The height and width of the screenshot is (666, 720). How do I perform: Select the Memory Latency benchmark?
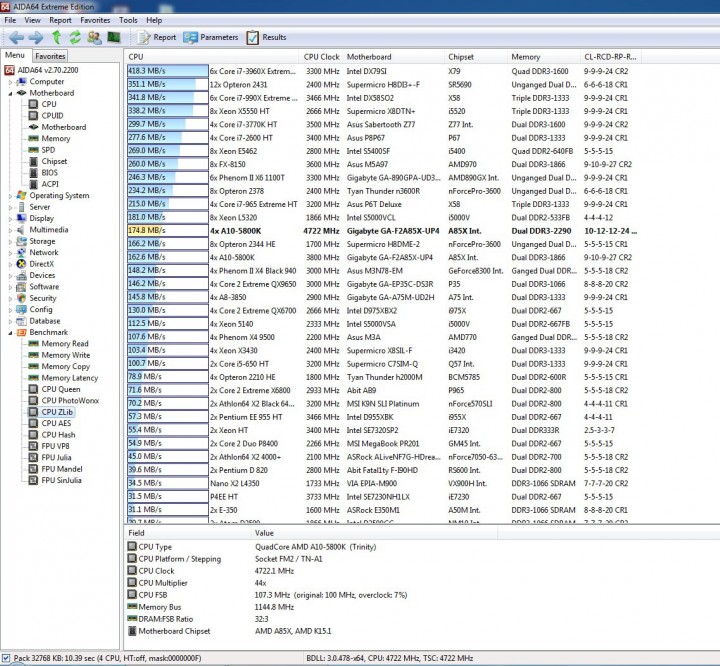(x=69, y=378)
